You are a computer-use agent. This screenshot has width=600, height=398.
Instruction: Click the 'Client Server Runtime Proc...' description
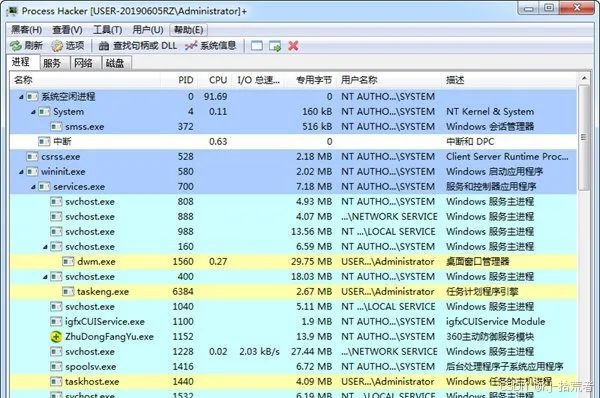tap(507, 157)
